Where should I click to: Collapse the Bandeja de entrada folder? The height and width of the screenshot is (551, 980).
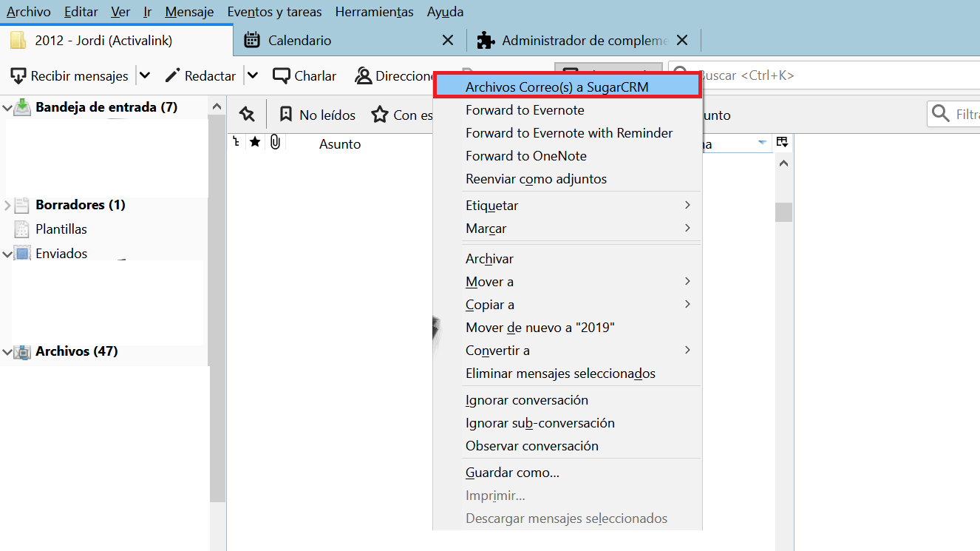[x=7, y=108]
